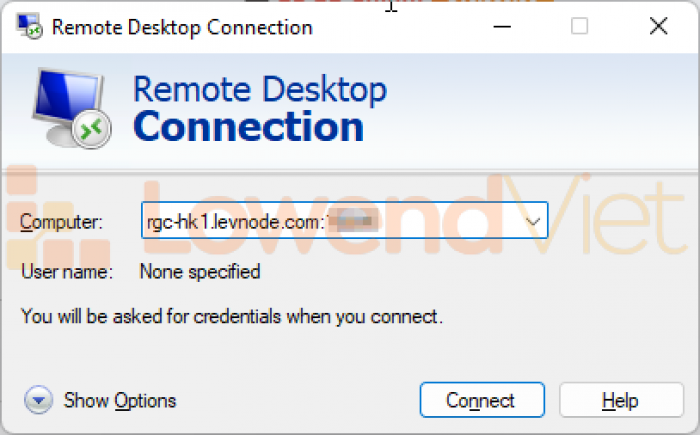
Task: Select the None specified text
Action: (x=200, y=272)
